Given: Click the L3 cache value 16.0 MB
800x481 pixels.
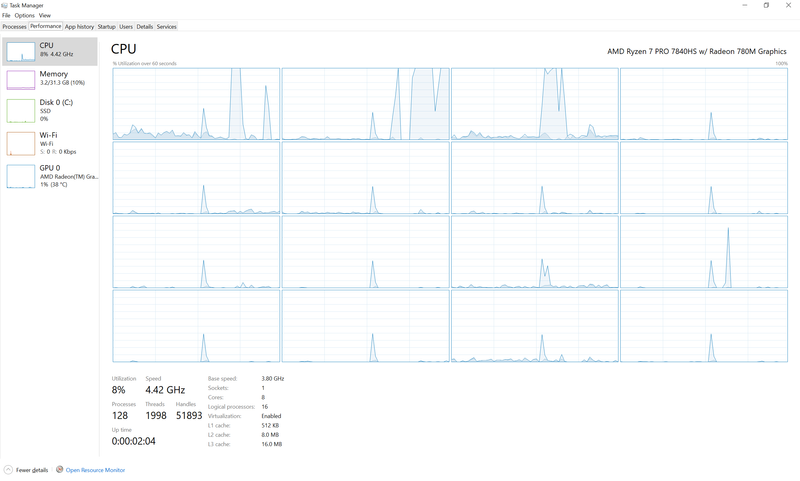Looking at the screenshot, I should (272, 444).
